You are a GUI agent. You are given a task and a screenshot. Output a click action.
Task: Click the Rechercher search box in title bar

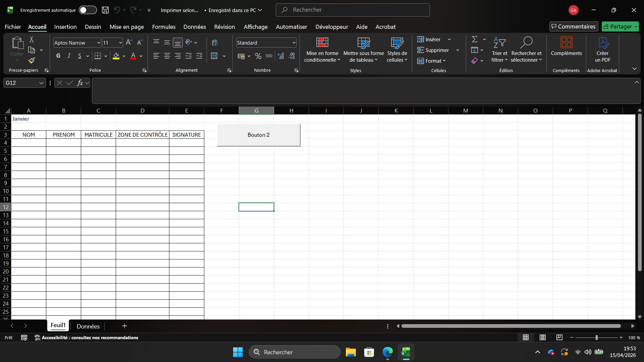pyautogui.click(x=353, y=10)
